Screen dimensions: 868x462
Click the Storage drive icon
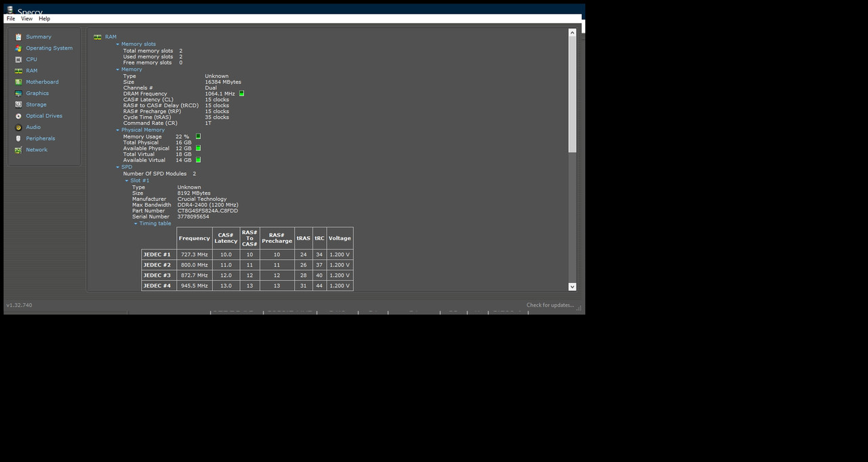pyautogui.click(x=18, y=104)
